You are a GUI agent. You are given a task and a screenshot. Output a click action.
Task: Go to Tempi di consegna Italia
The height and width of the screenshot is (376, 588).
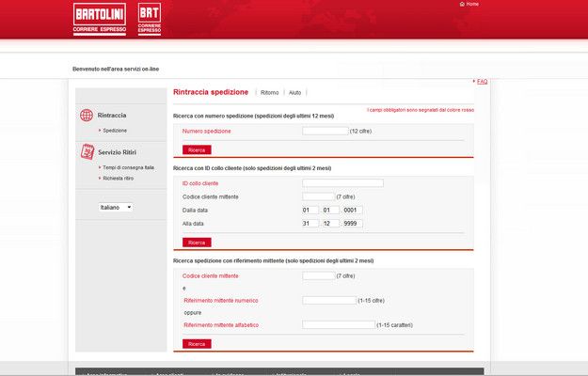128,166
